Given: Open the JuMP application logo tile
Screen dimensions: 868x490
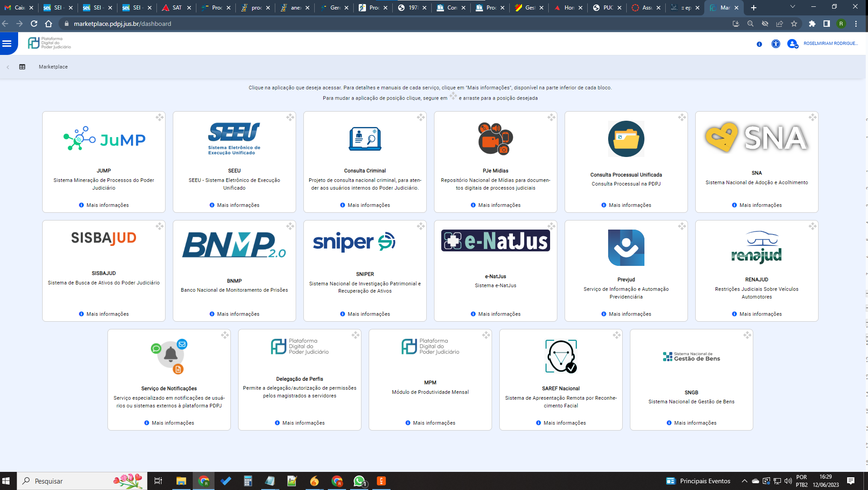Looking at the screenshot, I should coord(104,139).
